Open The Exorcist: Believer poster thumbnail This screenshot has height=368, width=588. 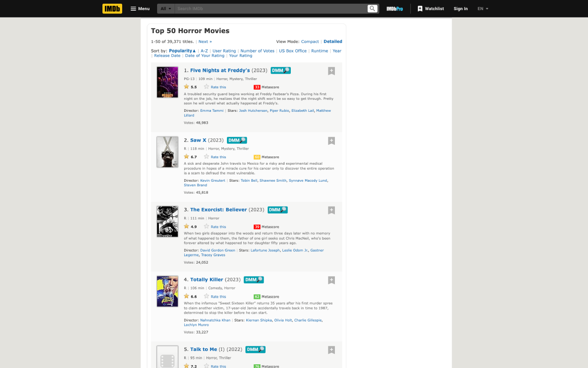[x=167, y=222]
